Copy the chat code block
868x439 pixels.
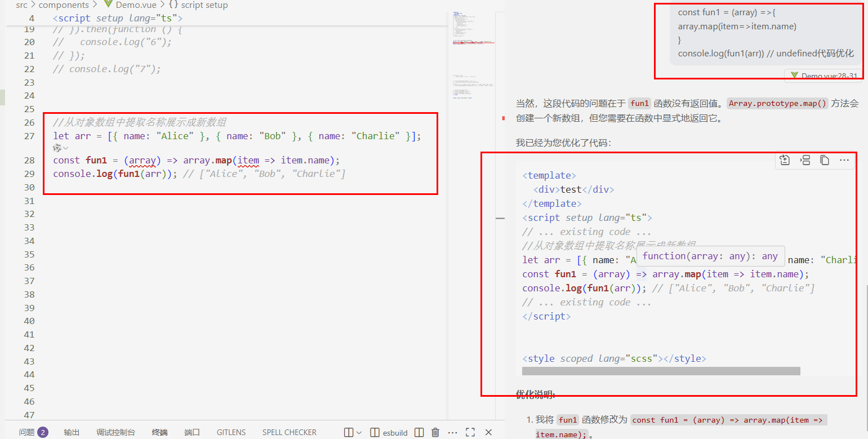pos(825,160)
